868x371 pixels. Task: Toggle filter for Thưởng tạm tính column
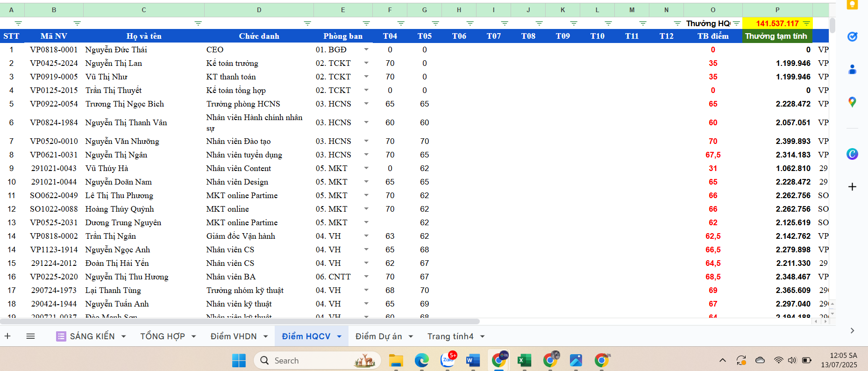coord(806,23)
